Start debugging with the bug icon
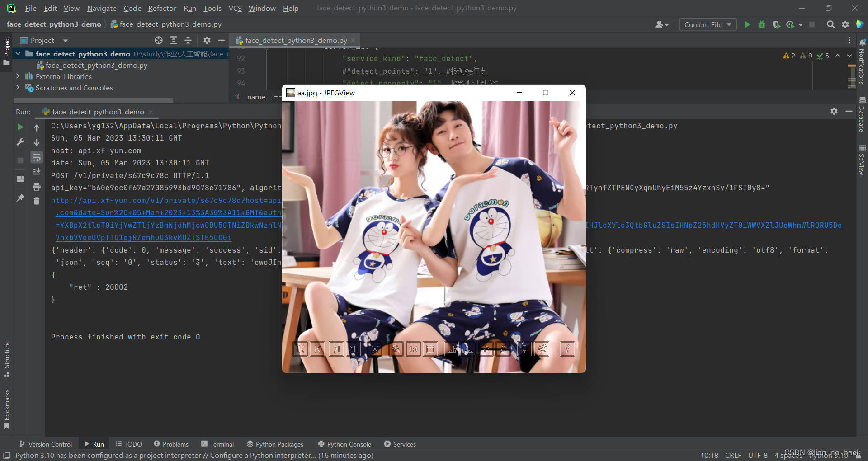 tap(762, 24)
